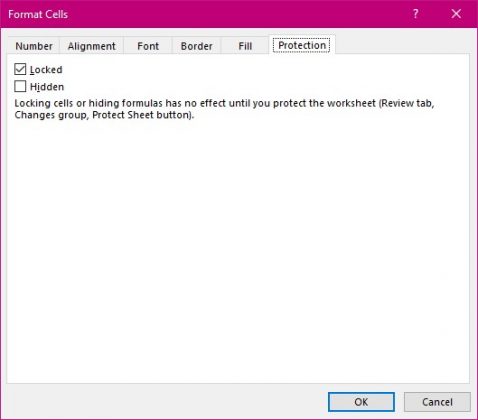This screenshot has height=420, width=478.
Task: Close the Format Cells dialog with X
Action: [456, 14]
